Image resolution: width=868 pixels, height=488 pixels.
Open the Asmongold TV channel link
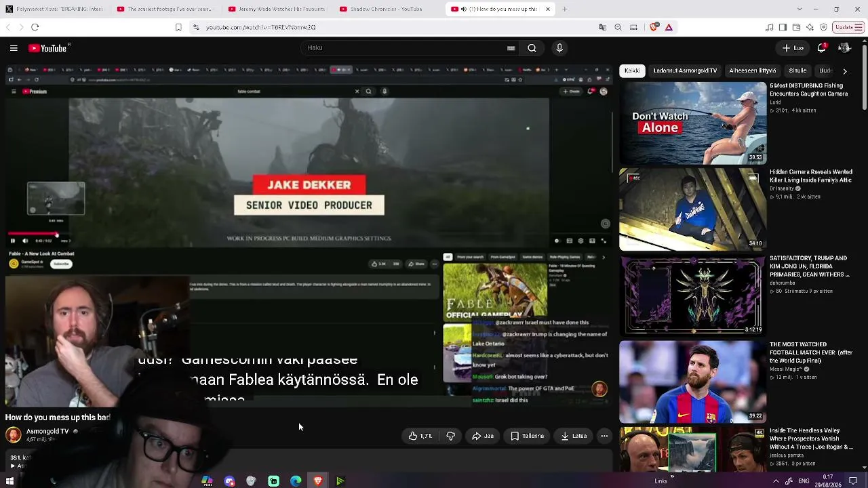click(x=47, y=431)
